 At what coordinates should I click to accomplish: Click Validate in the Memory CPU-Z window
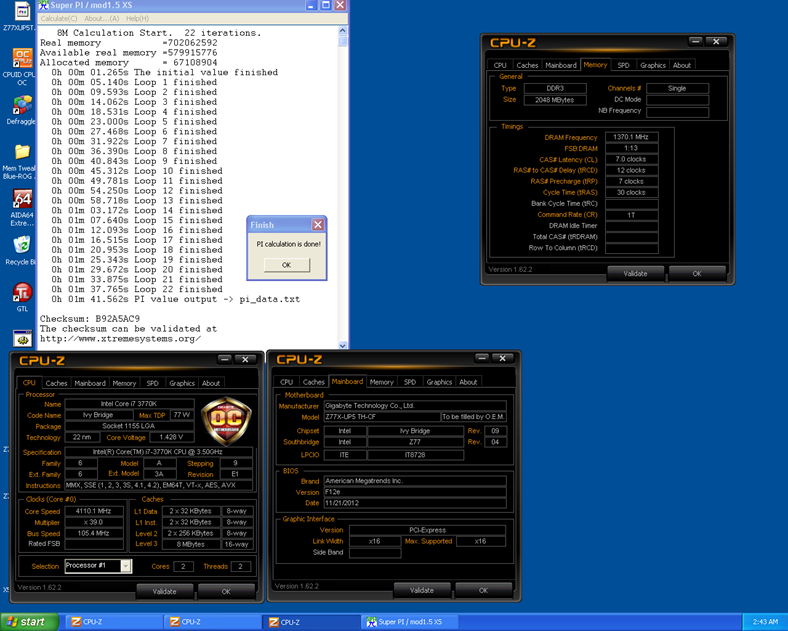tap(635, 273)
